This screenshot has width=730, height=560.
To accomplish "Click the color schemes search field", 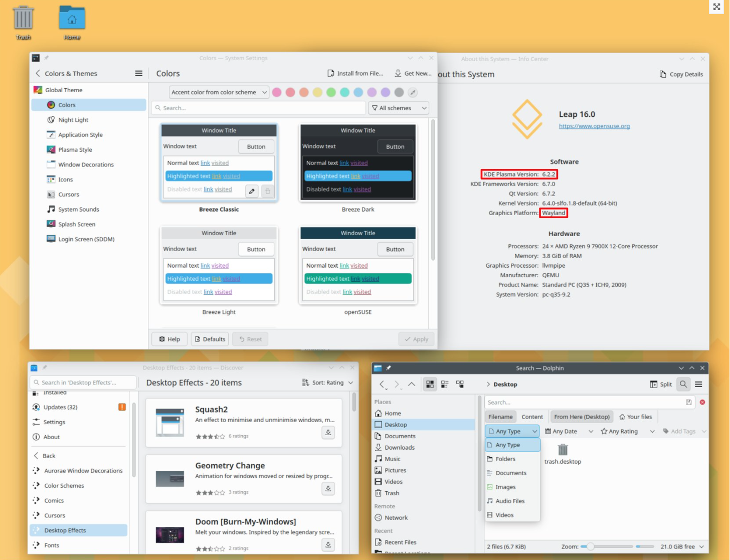I will click(x=259, y=108).
